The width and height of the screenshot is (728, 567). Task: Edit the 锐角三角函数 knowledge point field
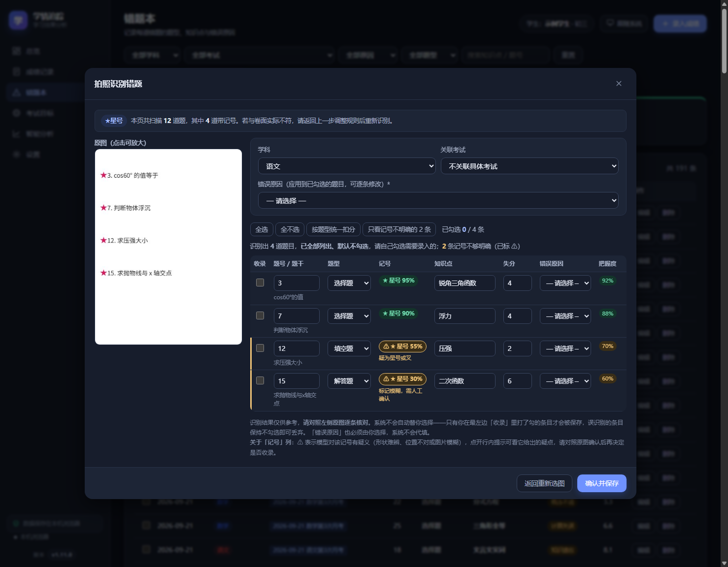tap(465, 283)
